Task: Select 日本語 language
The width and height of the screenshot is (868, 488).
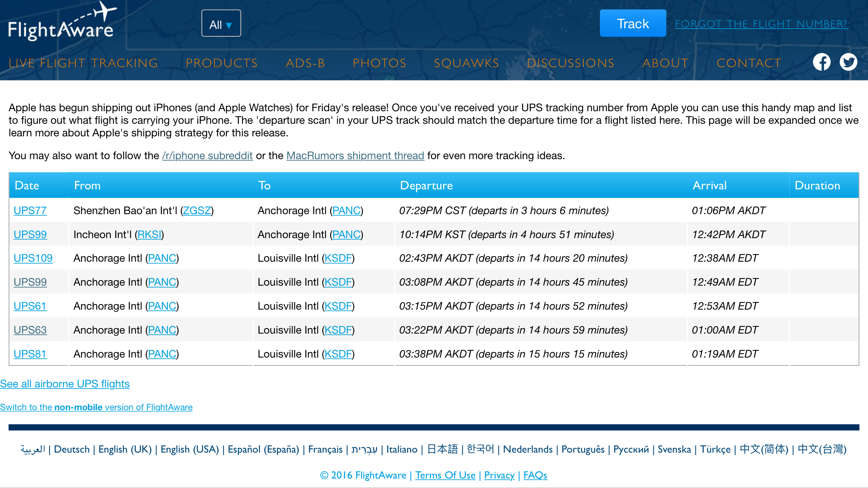Action: 442,449
